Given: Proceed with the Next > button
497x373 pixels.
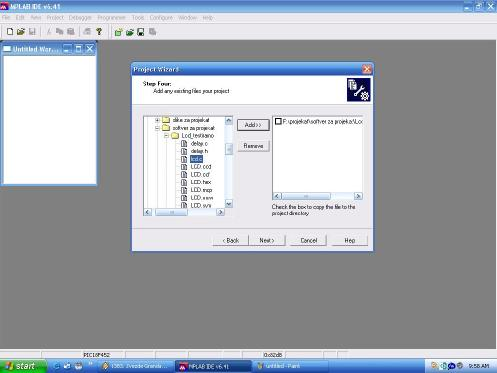Looking at the screenshot, I should (267, 240).
